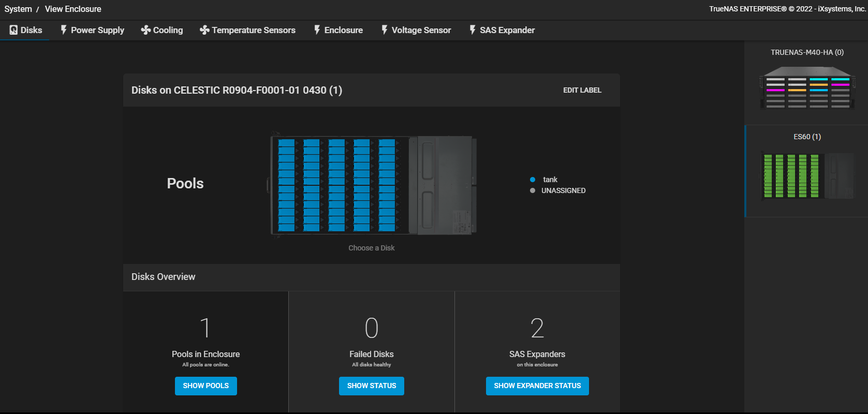This screenshot has width=868, height=414.
Task: Select the top-left disk in enclosure diagram
Action: click(286, 143)
